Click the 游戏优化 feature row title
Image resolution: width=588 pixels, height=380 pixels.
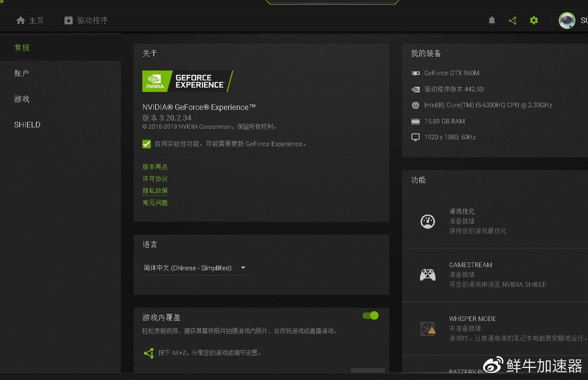[462, 211]
